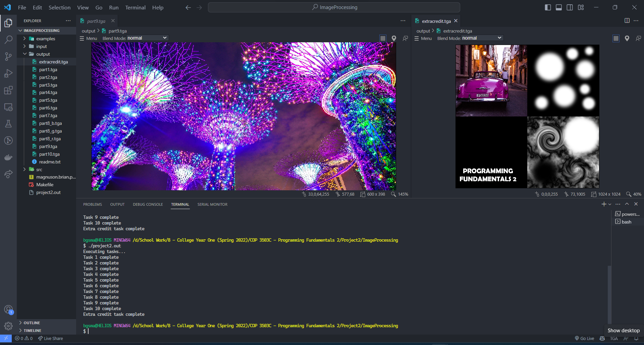The image size is (644, 345).
Task: Maximize the terminal panel with the chevron
Action: [x=627, y=204]
